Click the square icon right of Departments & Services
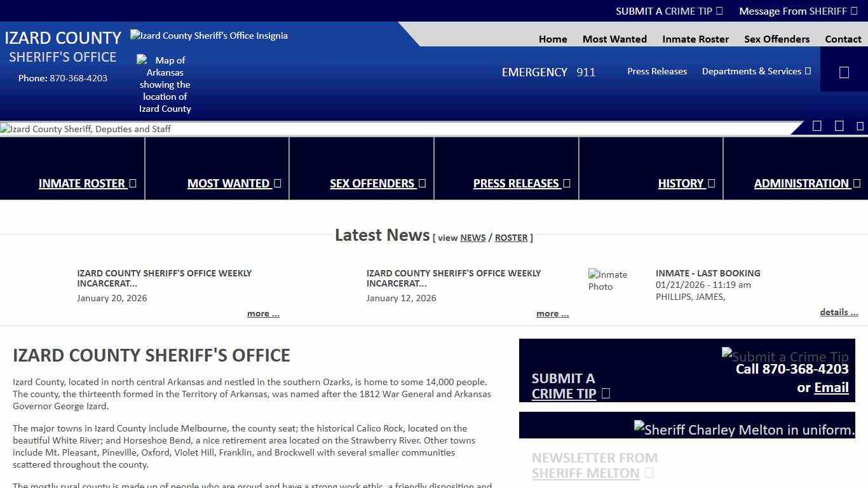Viewport: 868px width, 488px height. coord(844,72)
